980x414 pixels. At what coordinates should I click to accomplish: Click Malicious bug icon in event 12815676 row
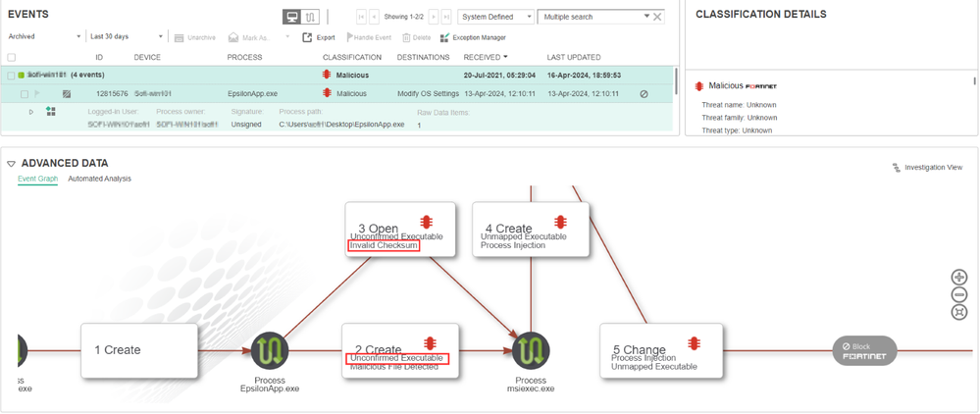pyautogui.click(x=327, y=94)
